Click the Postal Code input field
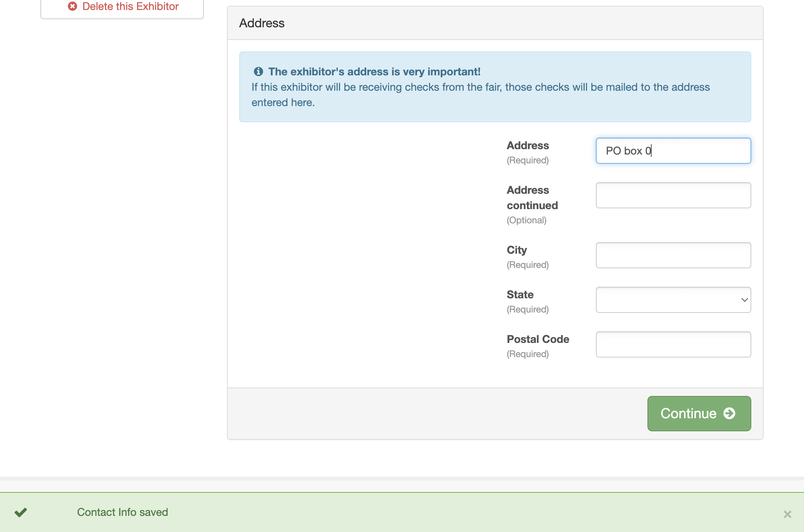 coord(673,344)
